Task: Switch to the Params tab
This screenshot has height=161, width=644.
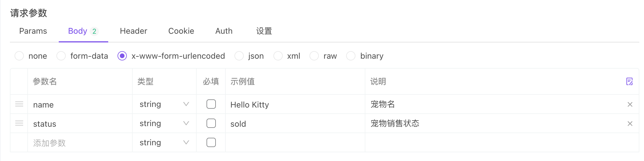Action: (33, 31)
